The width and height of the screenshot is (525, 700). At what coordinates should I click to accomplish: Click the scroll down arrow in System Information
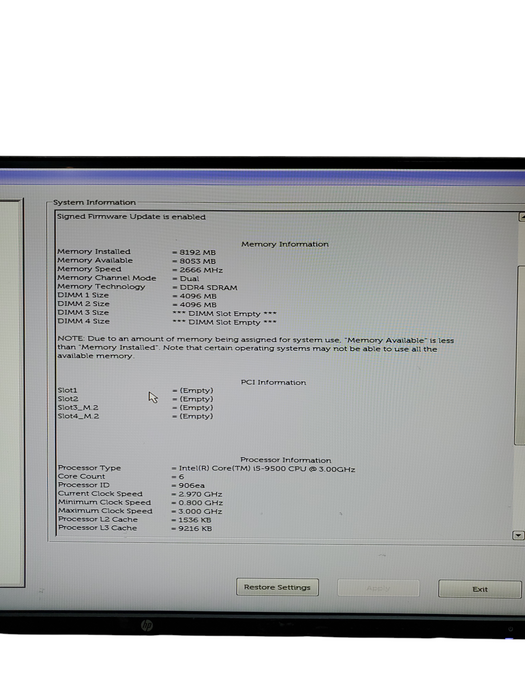(x=518, y=535)
